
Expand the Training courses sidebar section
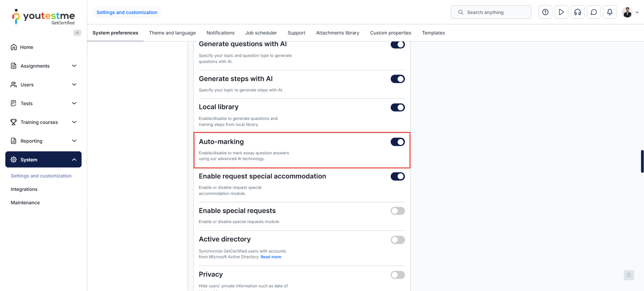(39, 122)
